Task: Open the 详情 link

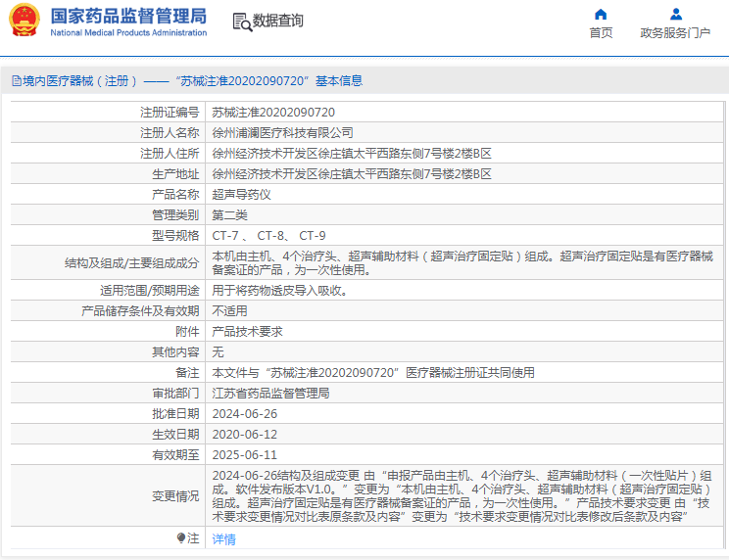Action: [224, 538]
